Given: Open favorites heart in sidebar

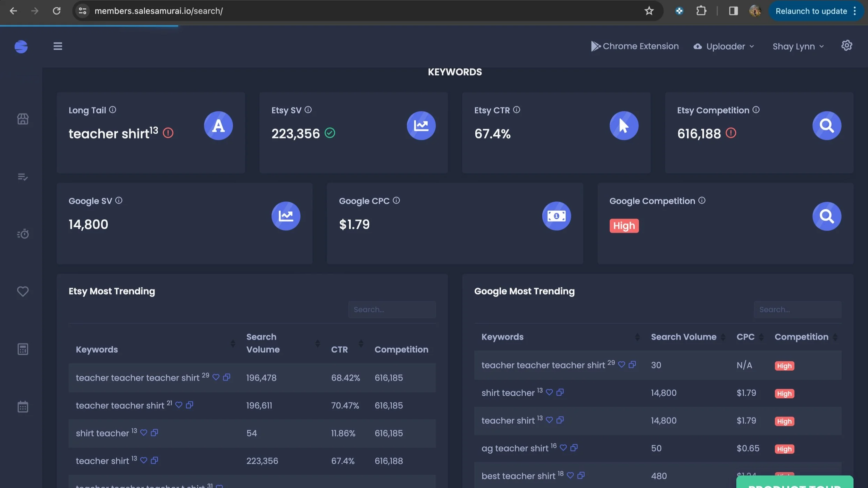Looking at the screenshot, I should (x=23, y=291).
